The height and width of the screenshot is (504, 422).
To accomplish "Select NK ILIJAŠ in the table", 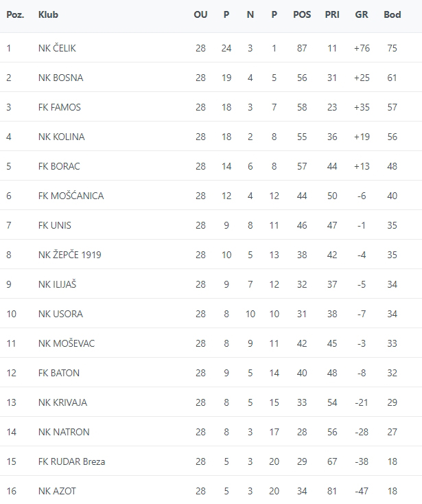I will tap(58, 284).
